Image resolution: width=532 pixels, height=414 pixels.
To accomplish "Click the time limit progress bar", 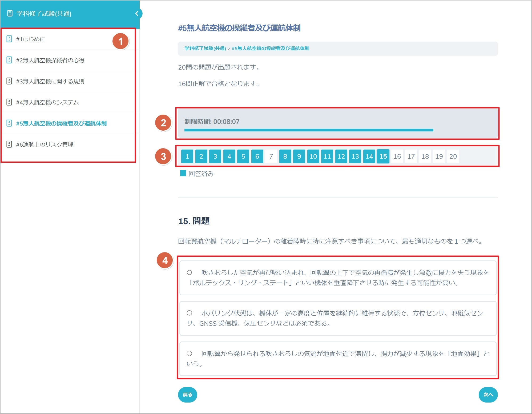I will tap(309, 130).
